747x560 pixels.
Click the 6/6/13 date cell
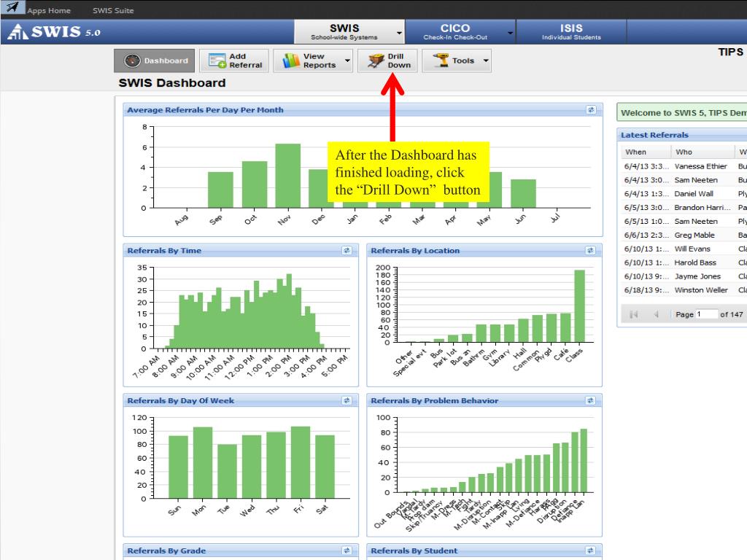pyautogui.click(x=646, y=236)
